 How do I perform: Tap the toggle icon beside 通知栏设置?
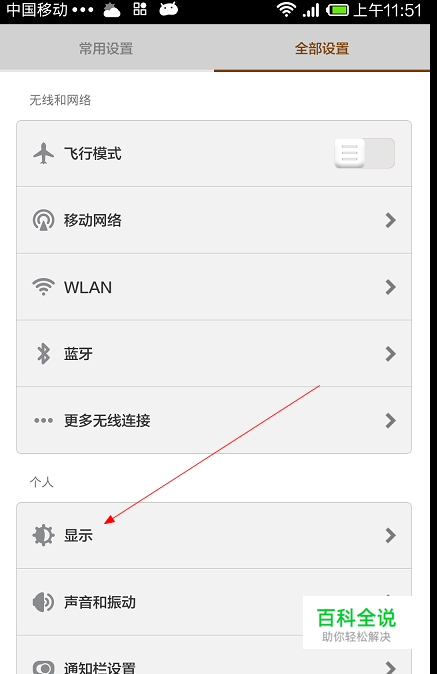click(x=43, y=667)
